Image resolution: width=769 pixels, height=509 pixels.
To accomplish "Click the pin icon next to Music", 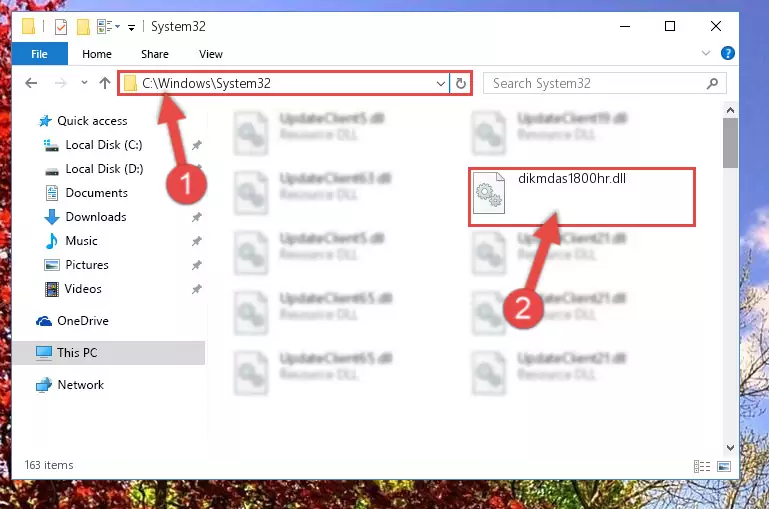I will coord(197,241).
